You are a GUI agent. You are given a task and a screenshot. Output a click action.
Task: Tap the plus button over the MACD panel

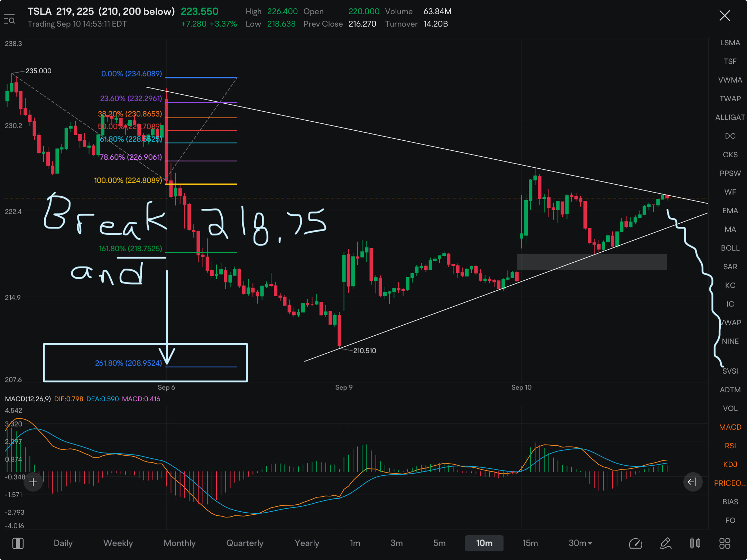[33, 482]
